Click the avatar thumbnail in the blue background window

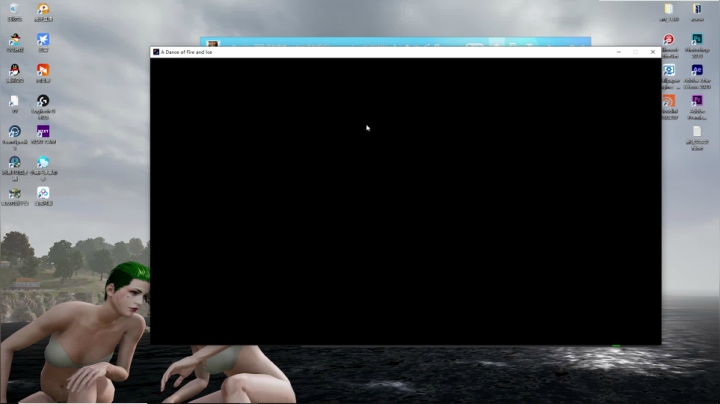212,44
